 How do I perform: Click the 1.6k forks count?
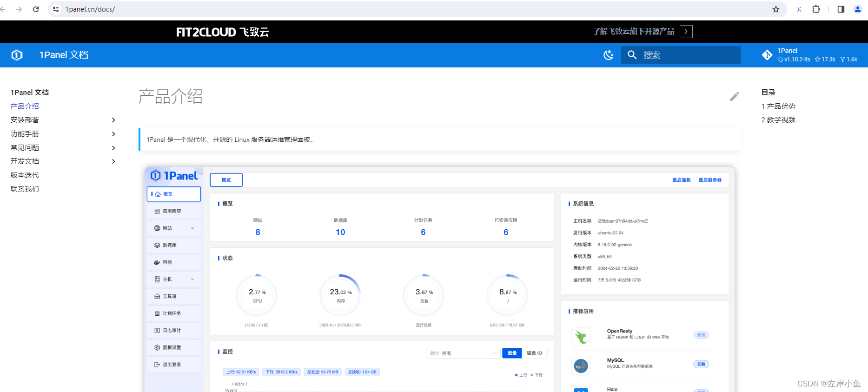coord(849,60)
